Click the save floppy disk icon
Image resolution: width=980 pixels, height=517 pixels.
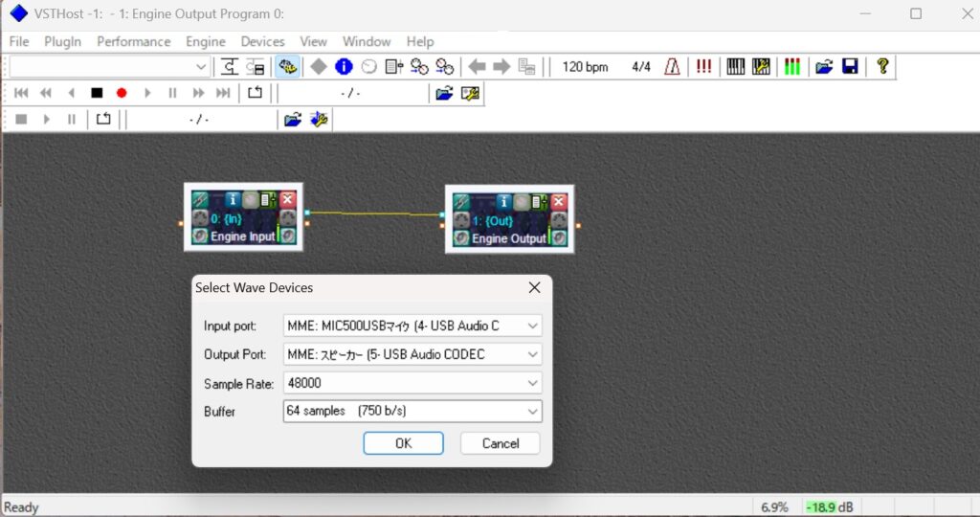[849, 67]
